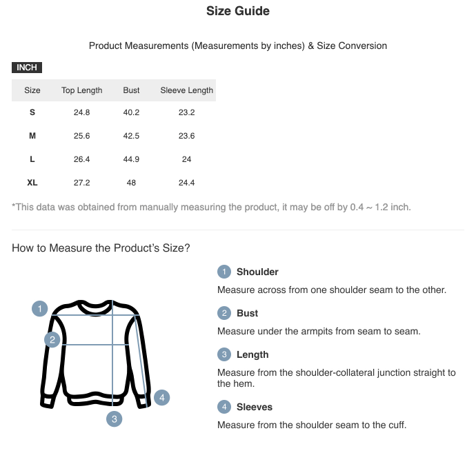This screenshot has width=476, height=453.
Task: Click marker 4 beside sweater cuff
Action: [x=161, y=398]
